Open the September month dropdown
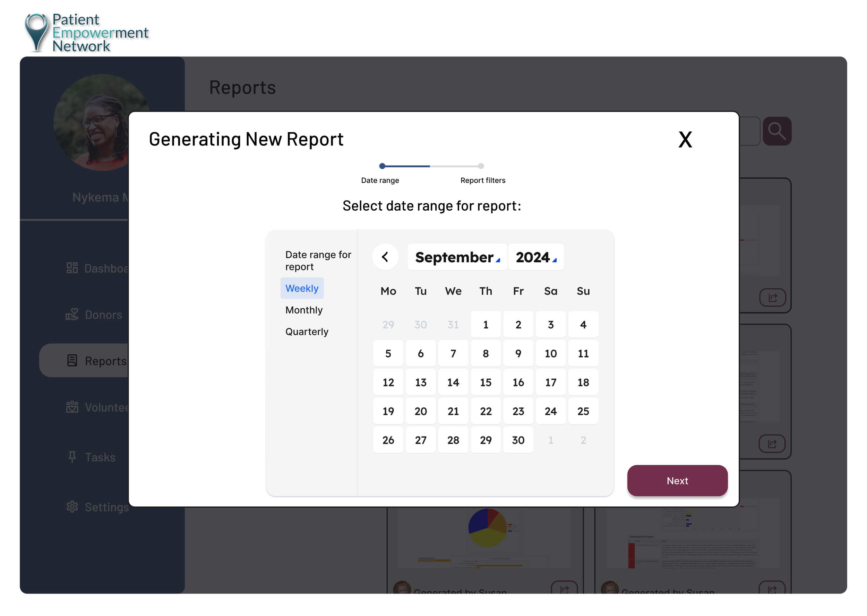The image size is (867, 616). tap(457, 257)
